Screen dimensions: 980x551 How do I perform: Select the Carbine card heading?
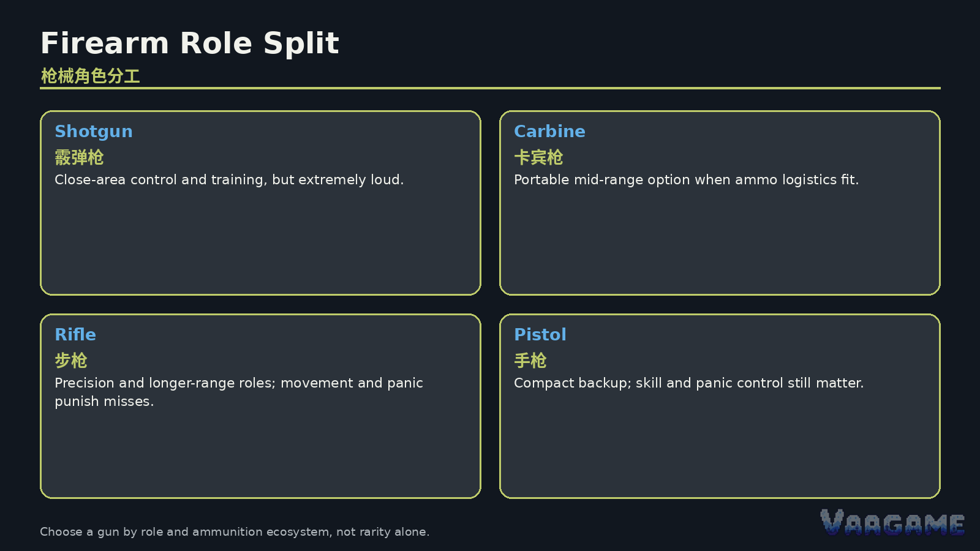coord(549,132)
